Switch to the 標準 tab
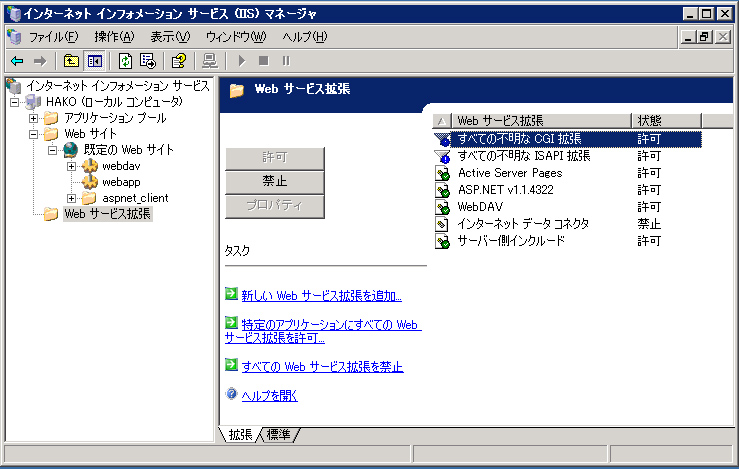 coord(279,435)
